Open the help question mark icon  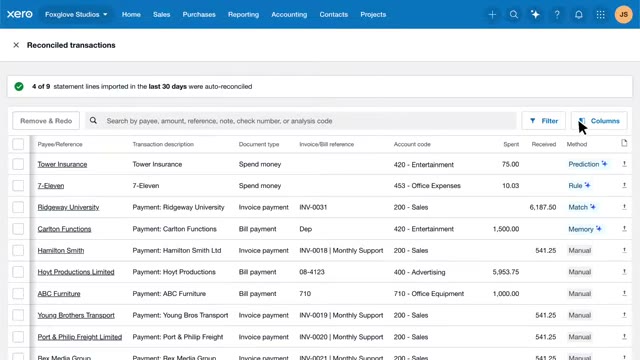tap(557, 15)
